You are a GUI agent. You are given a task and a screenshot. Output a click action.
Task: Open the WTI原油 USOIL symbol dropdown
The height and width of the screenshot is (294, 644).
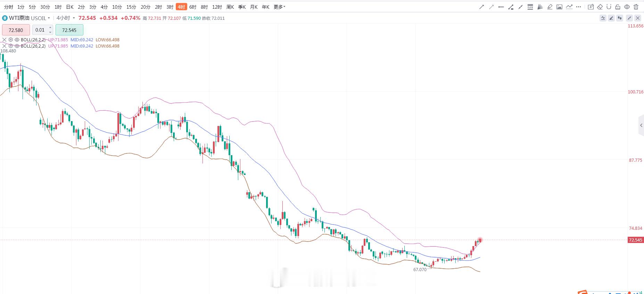tap(30, 18)
